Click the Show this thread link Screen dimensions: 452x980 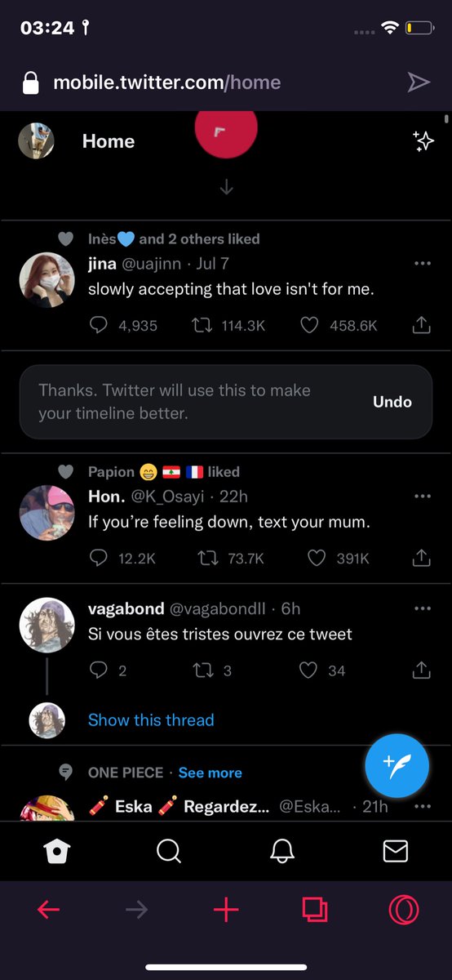(151, 719)
